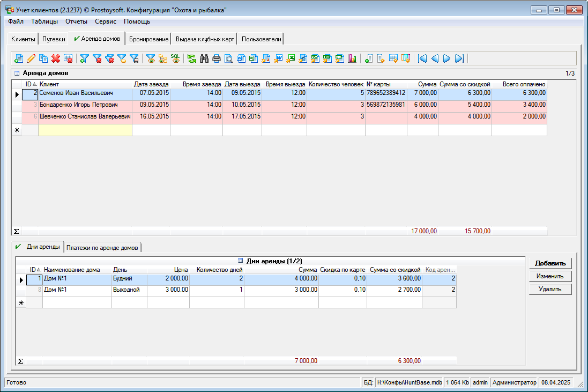Open the Платежи по аренде домов tab
588x392 pixels.
click(103, 247)
